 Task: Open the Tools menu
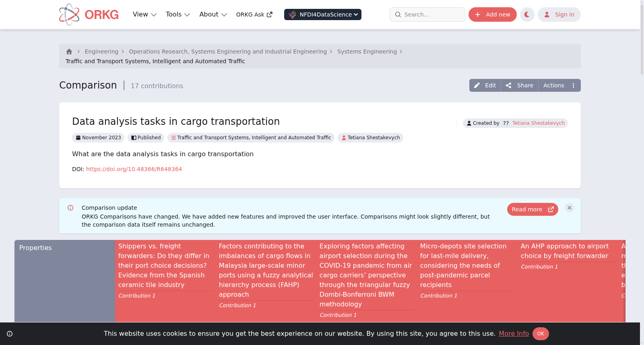pyautogui.click(x=178, y=14)
